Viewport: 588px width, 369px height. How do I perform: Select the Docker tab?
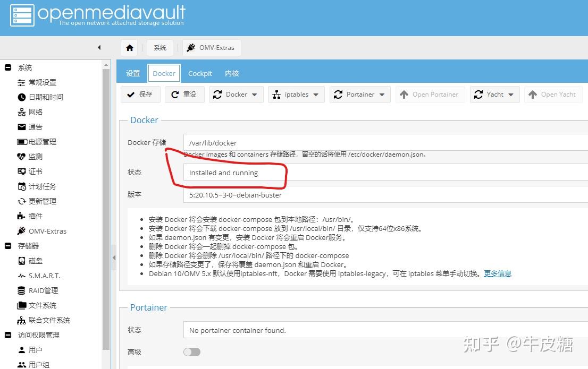pos(164,73)
